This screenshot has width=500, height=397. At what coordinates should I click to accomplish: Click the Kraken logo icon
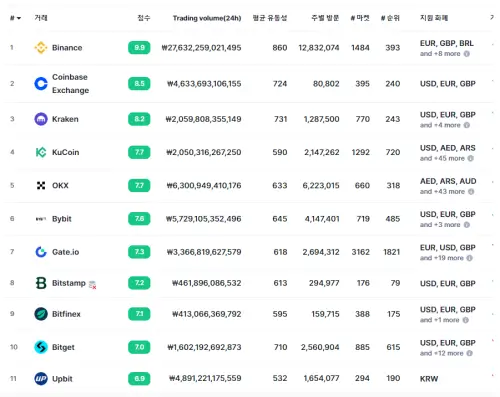41,119
